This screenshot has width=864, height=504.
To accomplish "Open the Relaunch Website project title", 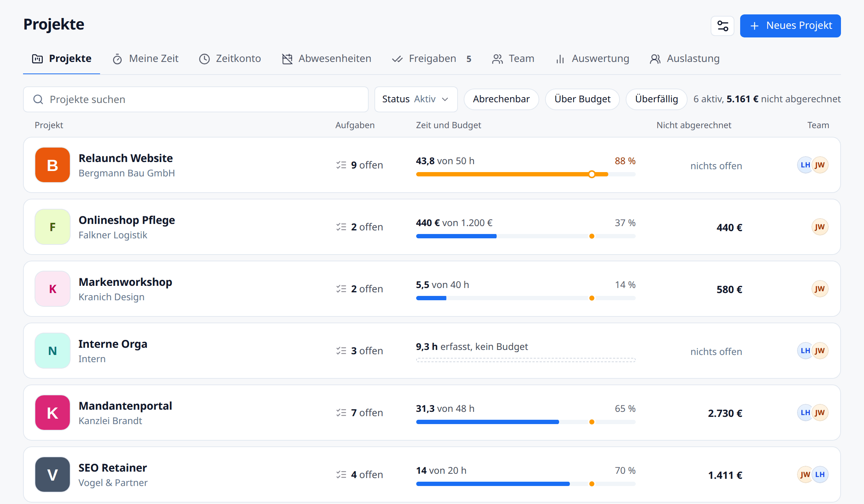I will [x=126, y=158].
